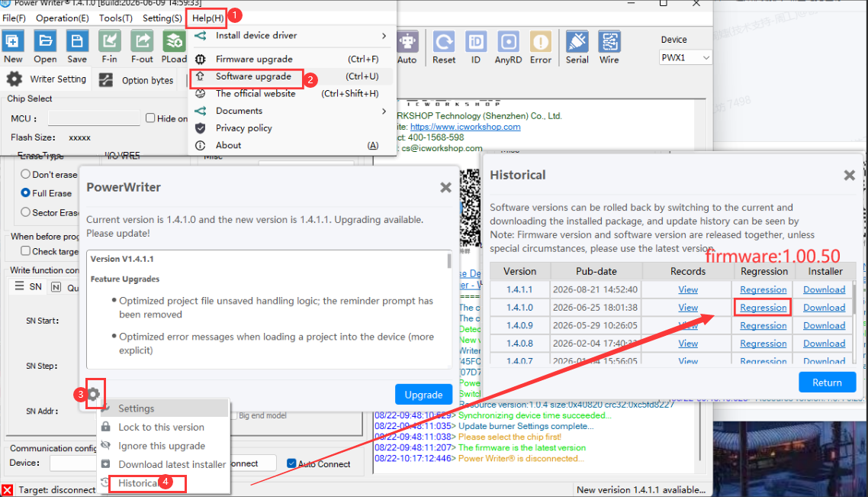The width and height of the screenshot is (868, 497).
Task: Click the ID toolbar icon
Action: coord(475,41)
